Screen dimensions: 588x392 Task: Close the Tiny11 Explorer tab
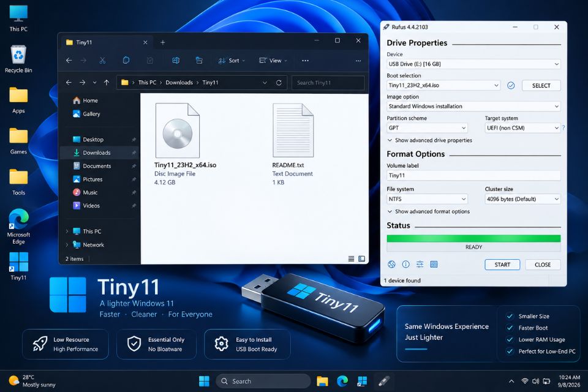[x=145, y=42]
